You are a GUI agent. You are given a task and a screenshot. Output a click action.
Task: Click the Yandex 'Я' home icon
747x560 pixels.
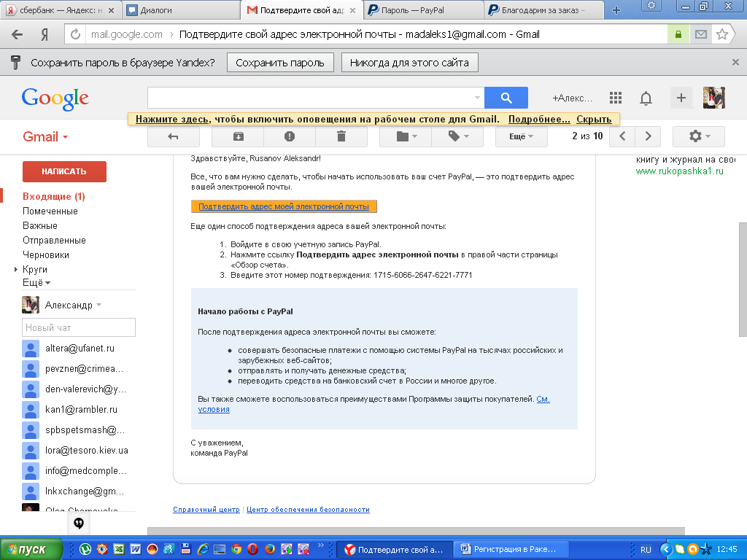tap(44, 34)
